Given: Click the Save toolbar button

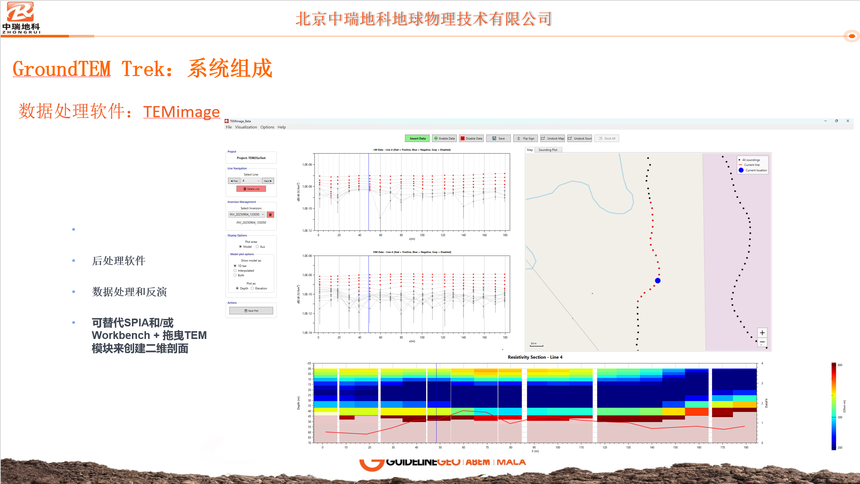Looking at the screenshot, I should pos(498,138).
